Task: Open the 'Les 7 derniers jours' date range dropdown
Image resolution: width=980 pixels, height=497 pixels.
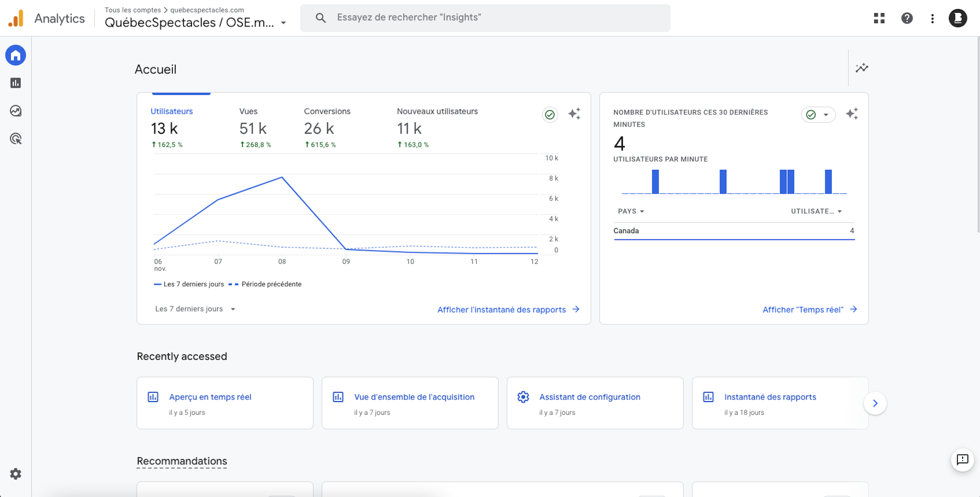Action: pos(195,309)
